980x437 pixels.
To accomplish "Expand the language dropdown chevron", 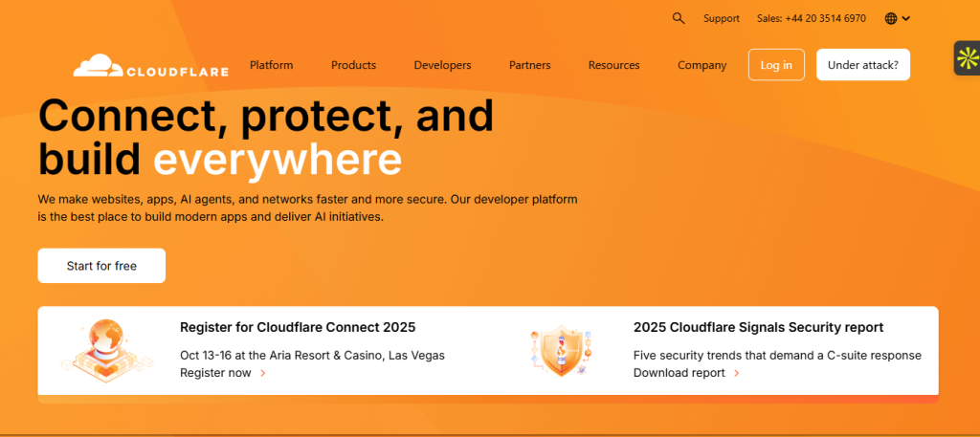I will [905, 19].
